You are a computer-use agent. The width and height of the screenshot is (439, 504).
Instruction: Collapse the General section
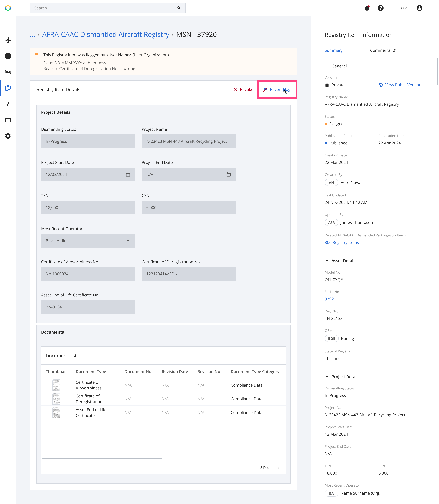[327, 66]
